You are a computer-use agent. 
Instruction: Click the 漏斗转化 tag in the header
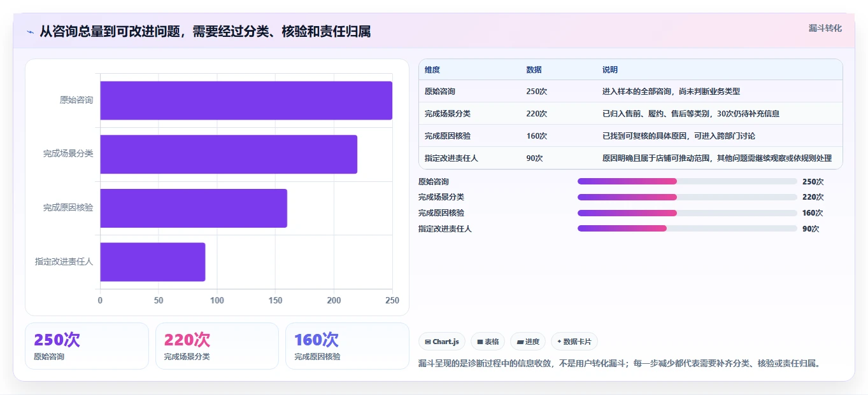coord(825,28)
